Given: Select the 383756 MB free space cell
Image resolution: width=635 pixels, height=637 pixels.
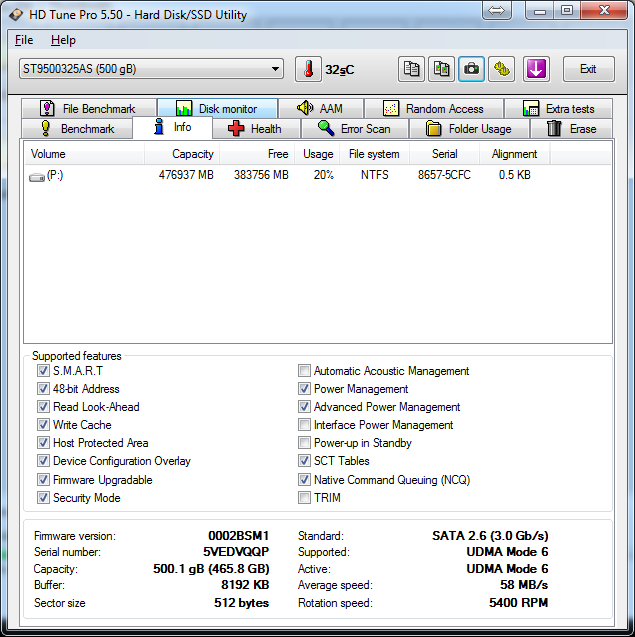Looking at the screenshot, I should (261, 175).
